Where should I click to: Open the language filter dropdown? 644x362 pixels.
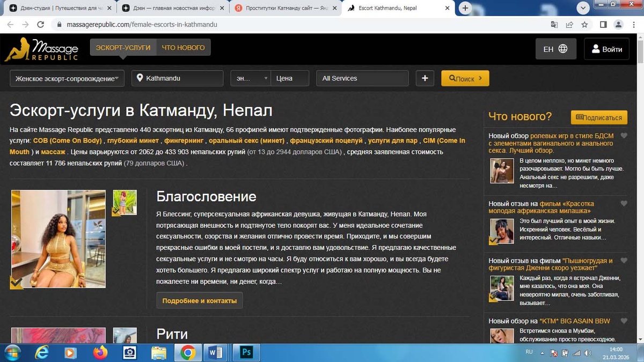click(250, 78)
